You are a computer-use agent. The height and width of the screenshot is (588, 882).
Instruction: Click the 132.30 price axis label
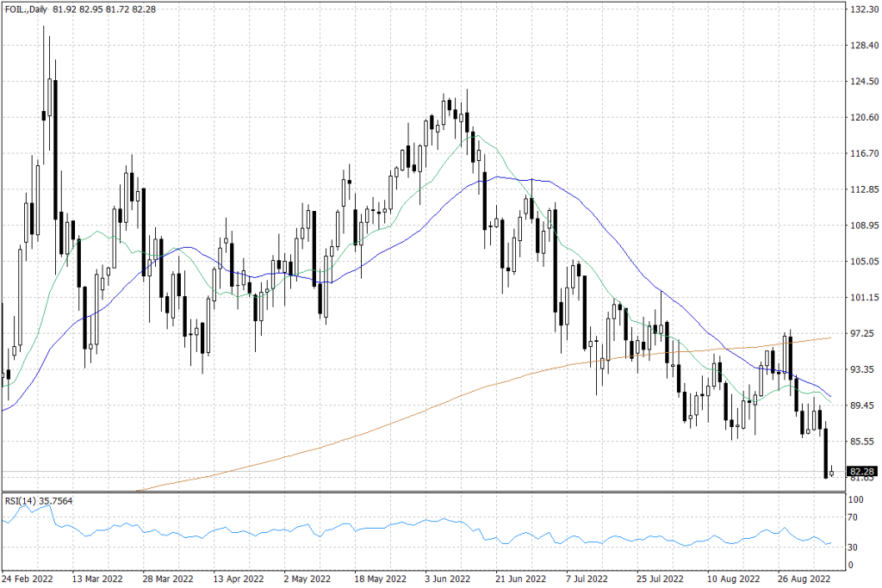coord(863,9)
